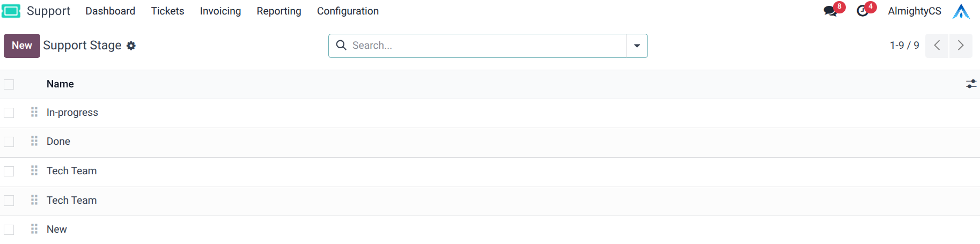The image size is (980, 244).
Task: Open the Reporting menu
Action: click(279, 11)
